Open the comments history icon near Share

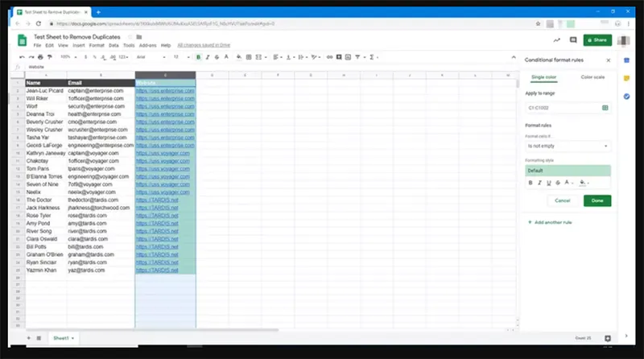pos(573,39)
